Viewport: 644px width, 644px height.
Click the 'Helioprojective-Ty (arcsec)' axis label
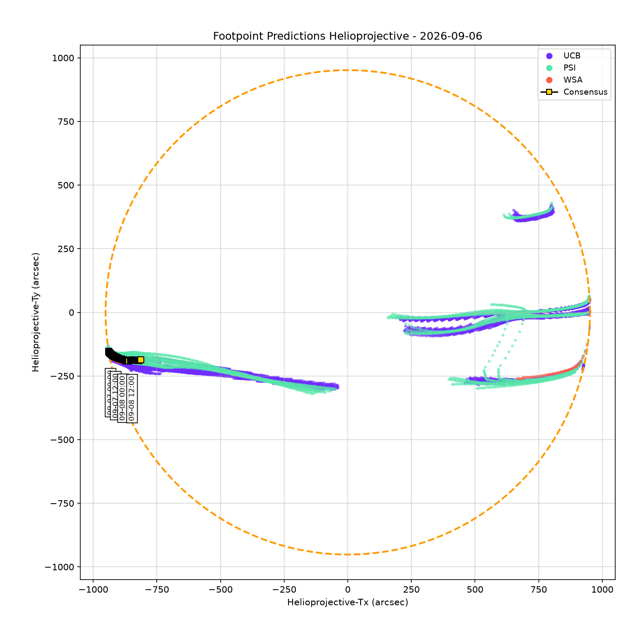(x=36, y=312)
